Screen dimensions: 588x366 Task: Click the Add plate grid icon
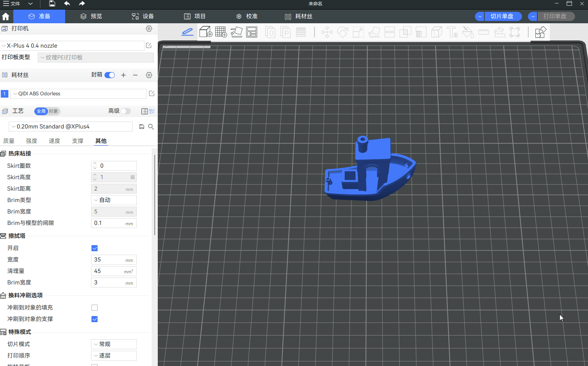tap(221, 32)
